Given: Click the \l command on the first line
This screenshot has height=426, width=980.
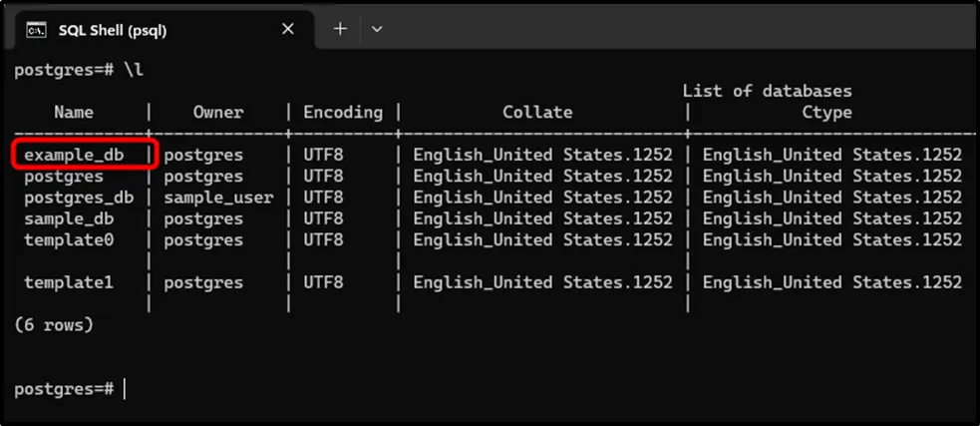Looking at the screenshot, I should tap(134, 70).
